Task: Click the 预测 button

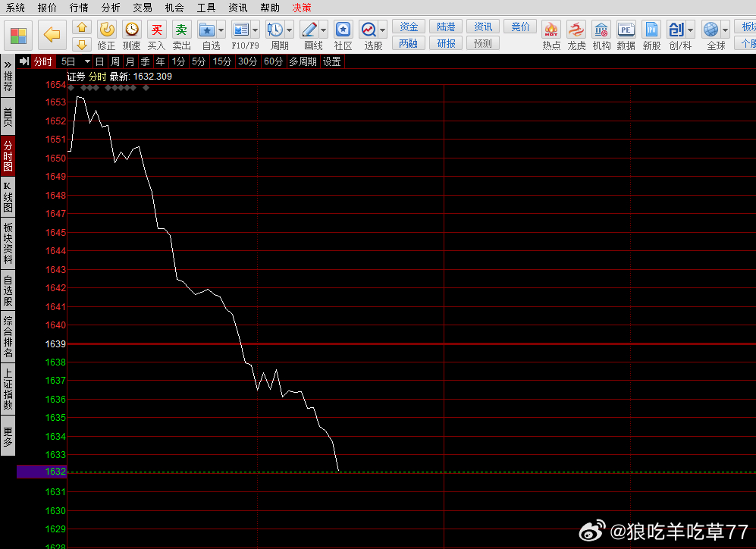Action: [x=483, y=43]
